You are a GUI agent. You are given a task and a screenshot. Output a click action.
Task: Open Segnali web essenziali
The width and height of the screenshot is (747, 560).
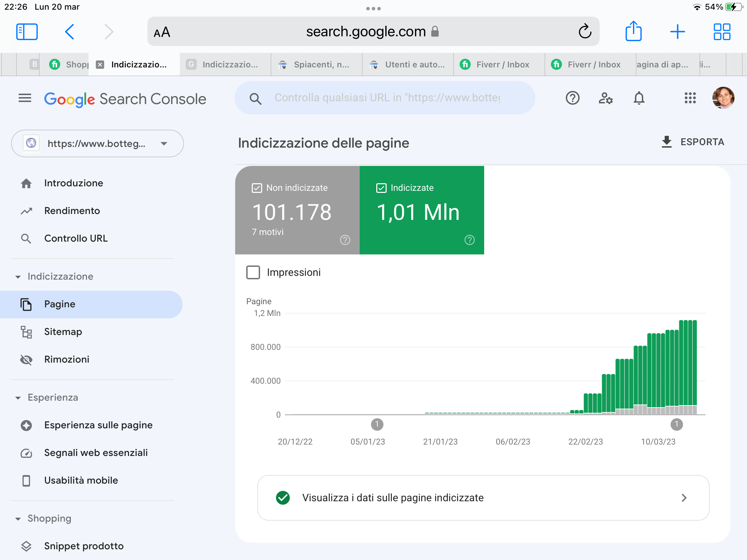click(96, 453)
